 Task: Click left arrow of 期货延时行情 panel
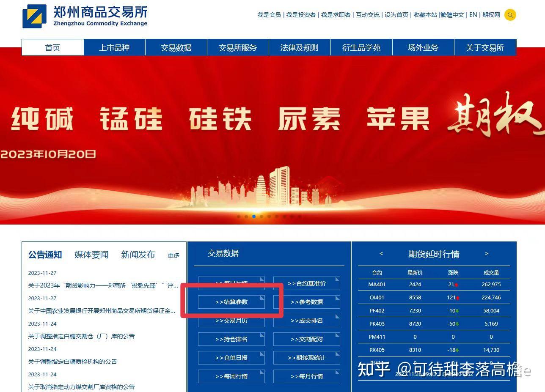click(x=380, y=254)
